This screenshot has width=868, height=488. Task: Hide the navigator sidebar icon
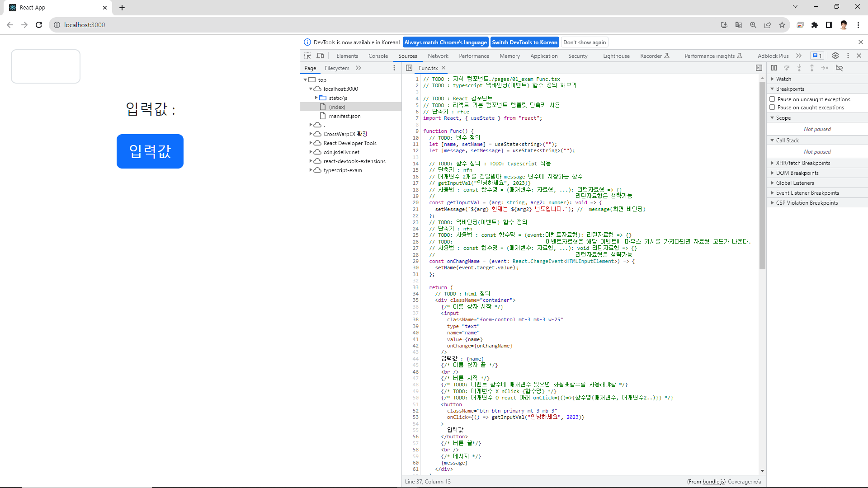tap(409, 68)
